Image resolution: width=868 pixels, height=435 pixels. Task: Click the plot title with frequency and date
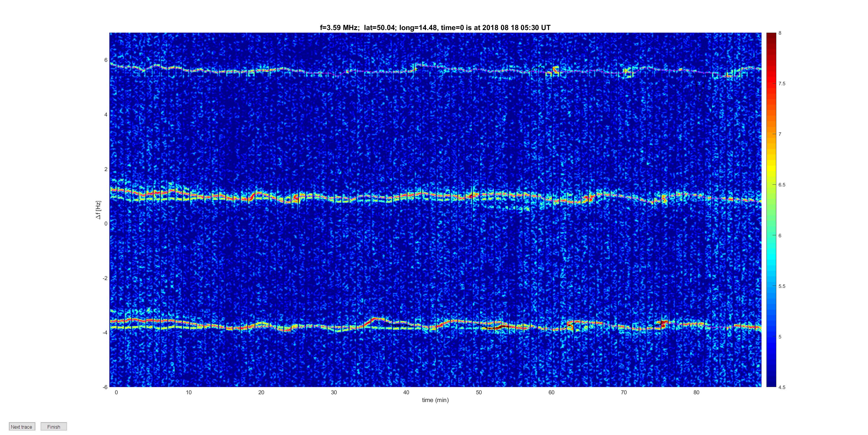(x=435, y=28)
